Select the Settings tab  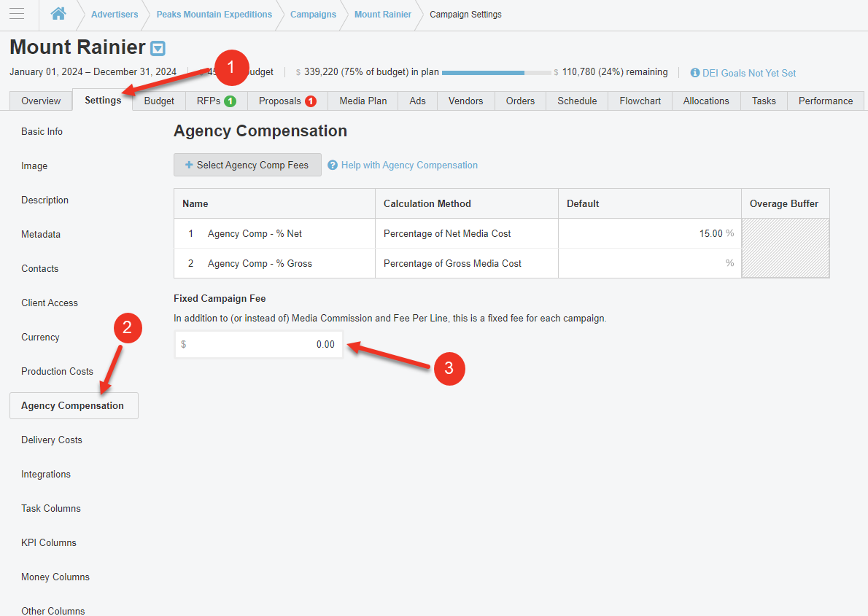pyautogui.click(x=103, y=100)
